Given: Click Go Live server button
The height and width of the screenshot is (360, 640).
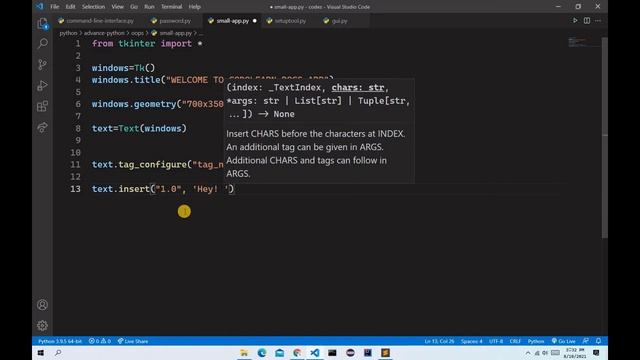Looking at the screenshot, I should (563, 341).
